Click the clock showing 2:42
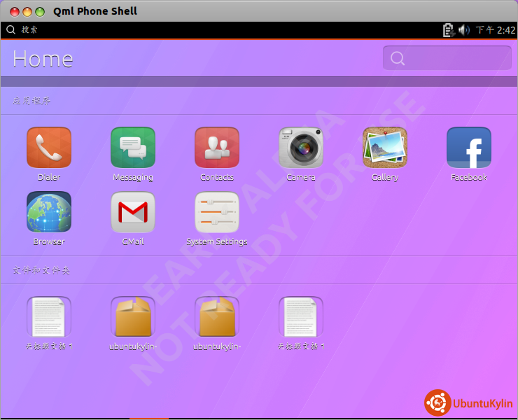 click(496, 30)
